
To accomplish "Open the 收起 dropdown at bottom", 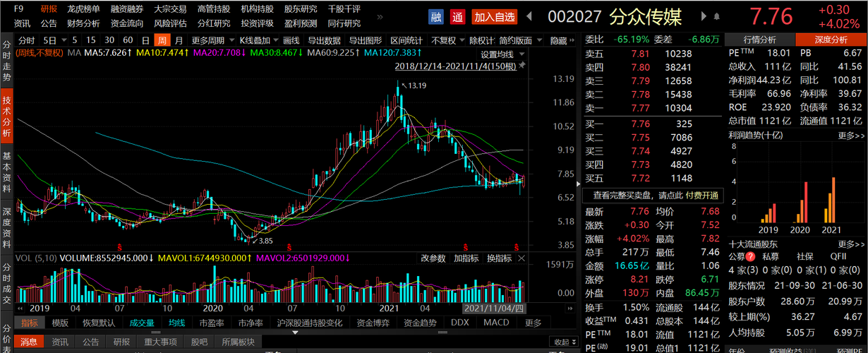I will point(564,342).
